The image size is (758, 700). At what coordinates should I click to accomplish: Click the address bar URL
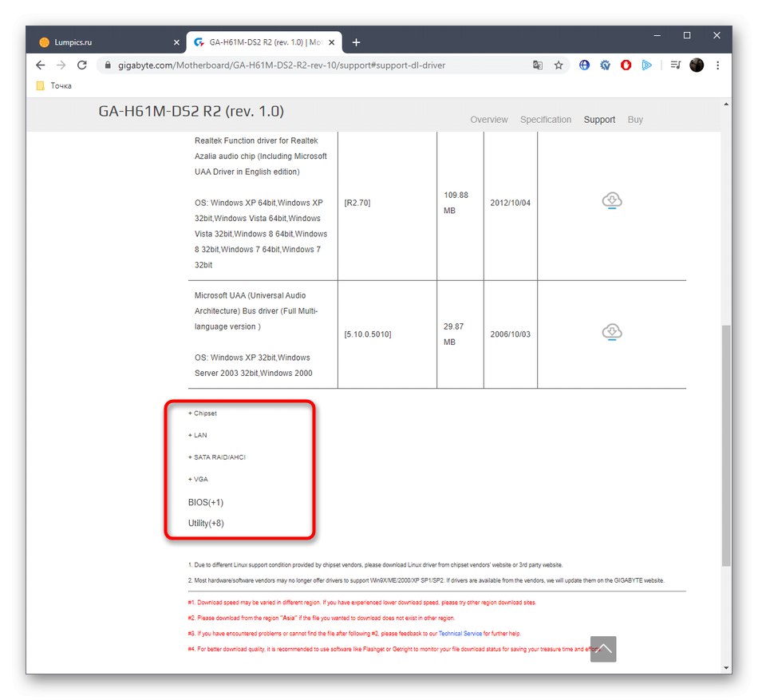coord(282,65)
